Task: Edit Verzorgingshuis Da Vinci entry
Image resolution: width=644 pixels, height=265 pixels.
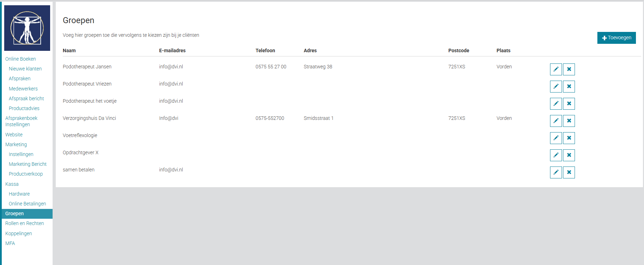Action: (x=556, y=121)
